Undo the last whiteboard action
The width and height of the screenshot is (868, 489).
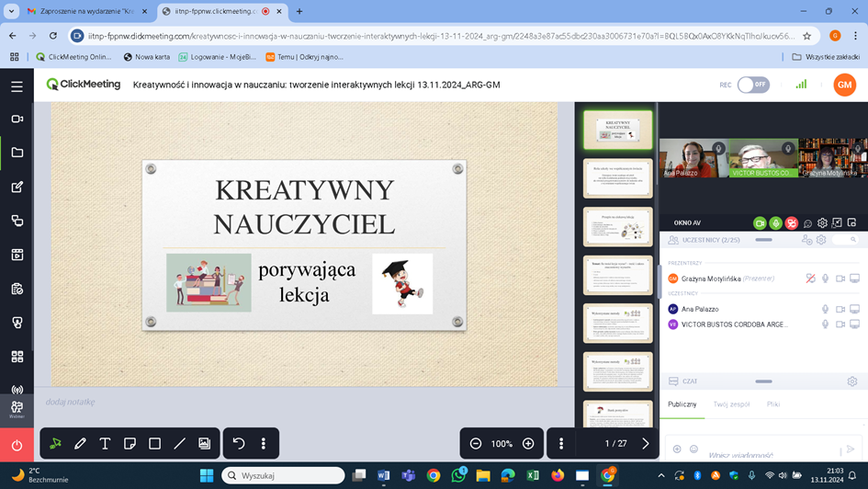point(239,444)
